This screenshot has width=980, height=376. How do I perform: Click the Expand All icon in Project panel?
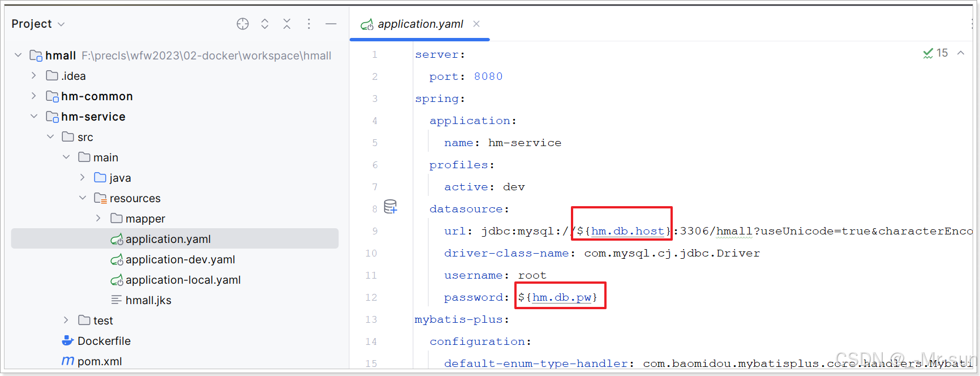(x=265, y=24)
